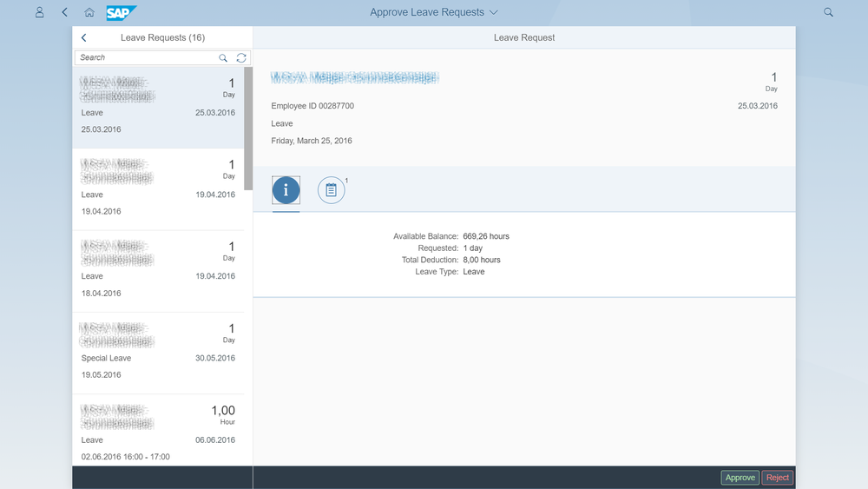The height and width of the screenshot is (489, 868).
Task: Click the Total Deduction 8,00 hours value
Action: pyautogui.click(x=482, y=260)
